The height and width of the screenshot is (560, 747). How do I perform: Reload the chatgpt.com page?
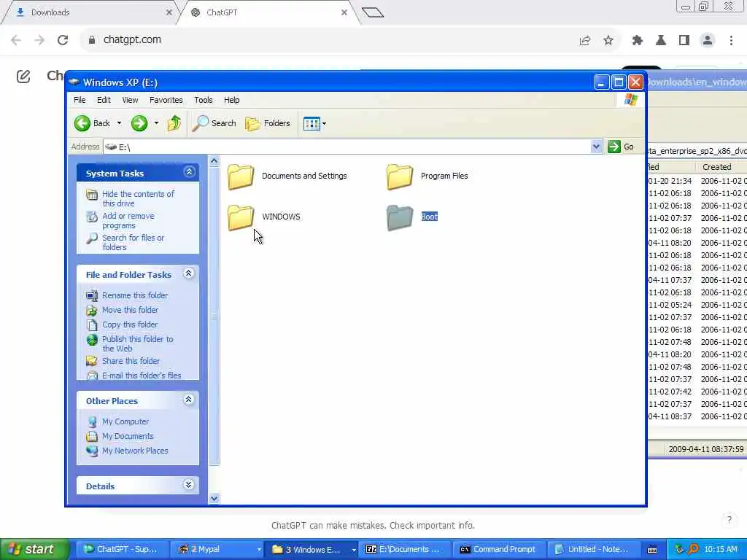pos(63,40)
